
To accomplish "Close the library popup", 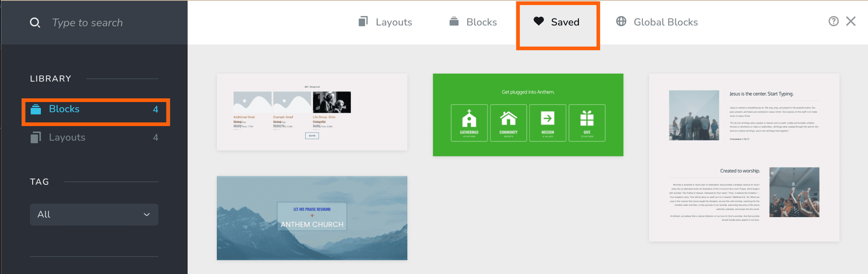I will tap(851, 21).
